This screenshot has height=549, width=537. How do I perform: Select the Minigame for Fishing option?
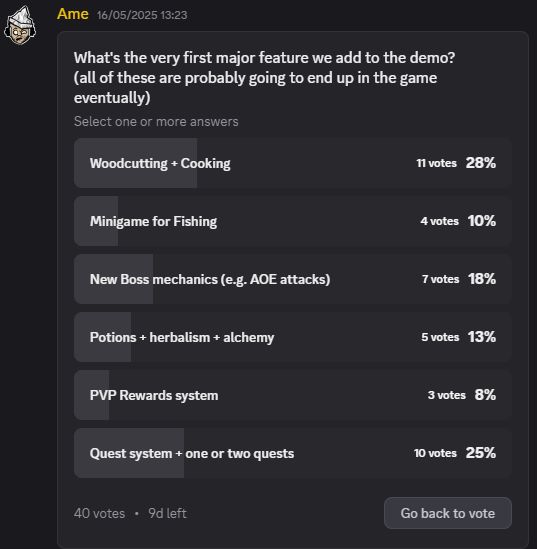click(293, 221)
